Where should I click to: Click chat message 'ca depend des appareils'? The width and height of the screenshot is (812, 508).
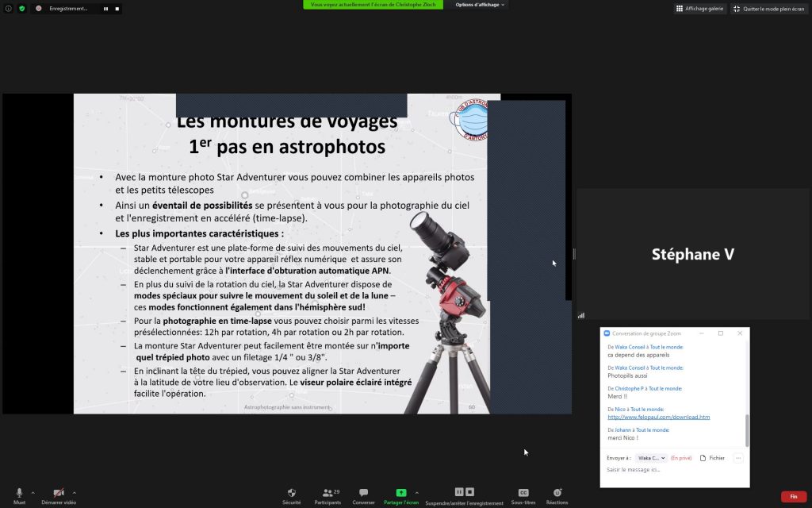point(638,355)
